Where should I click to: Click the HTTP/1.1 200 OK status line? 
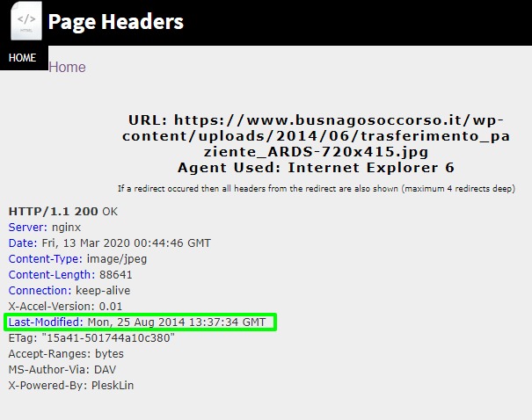(x=63, y=212)
